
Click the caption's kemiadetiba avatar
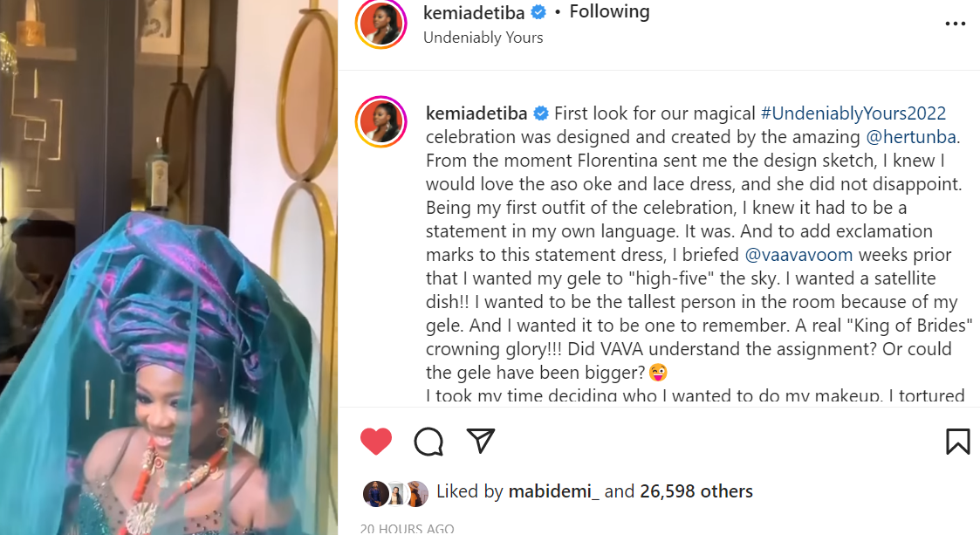381,122
